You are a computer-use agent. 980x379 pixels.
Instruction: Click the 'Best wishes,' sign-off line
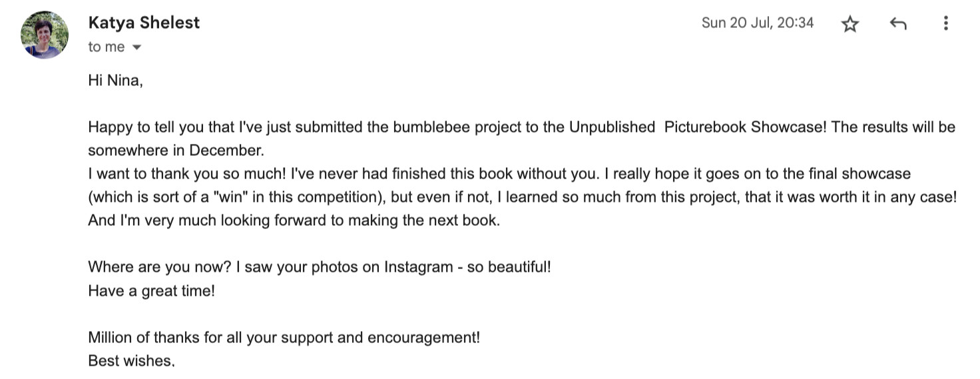[x=130, y=361]
